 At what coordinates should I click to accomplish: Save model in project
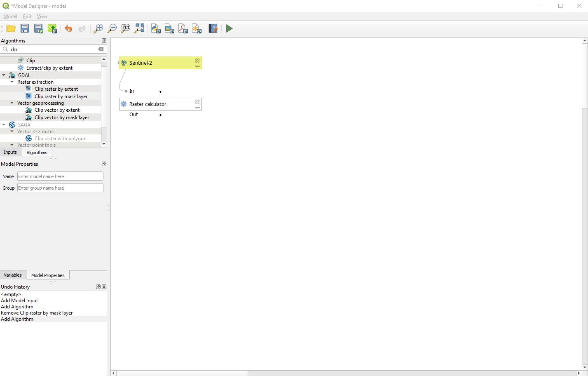52,28
